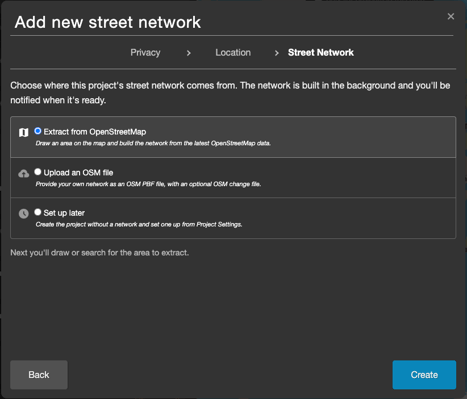The width and height of the screenshot is (467, 399).
Task: Select Upload an OSM file radio button
Action: click(x=38, y=172)
